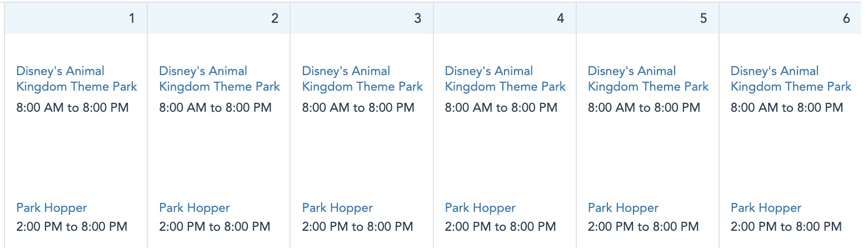Click the Park Hopper link on day 4
The image size is (868, 248).
click(x=480, y=208)
